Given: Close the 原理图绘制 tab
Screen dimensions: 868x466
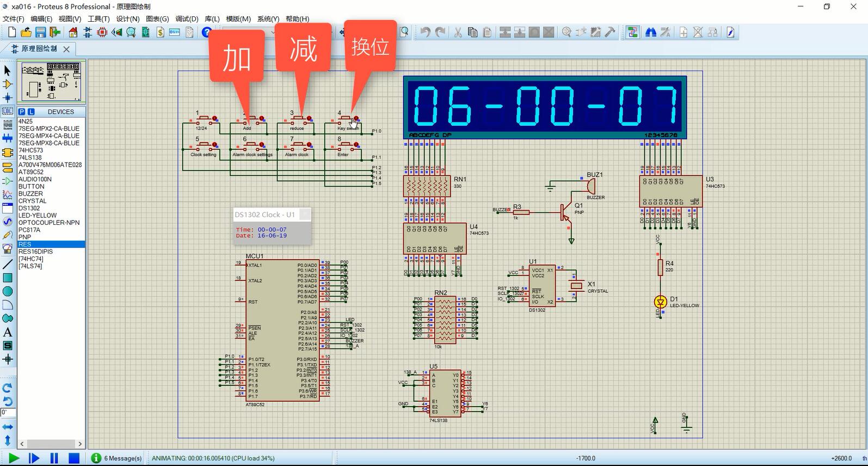Looking at the screenshot, I should pyautogui.click(x=66, y=49).
